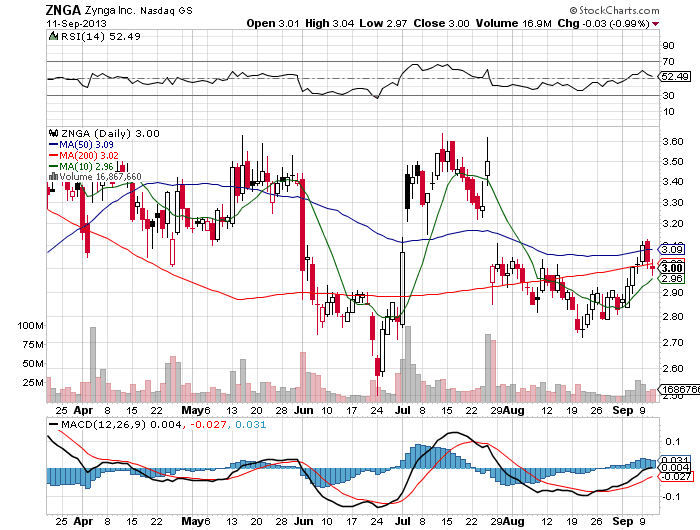Click the green line swatch for MA(10)
Image resolution: width=700 pixels, height=530 pixels.
point(53,167)
